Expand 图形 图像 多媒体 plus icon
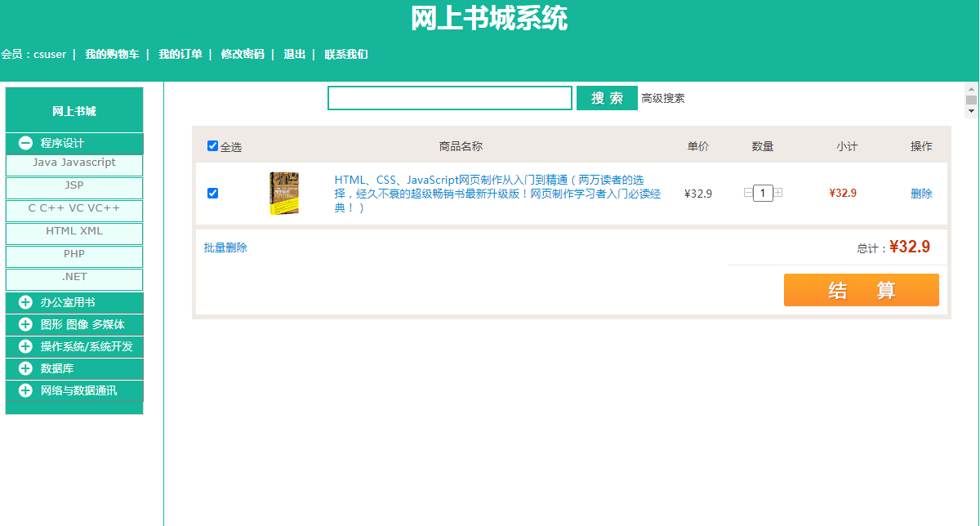This screenshot has width=980, height=526. (x=25, y=324)
